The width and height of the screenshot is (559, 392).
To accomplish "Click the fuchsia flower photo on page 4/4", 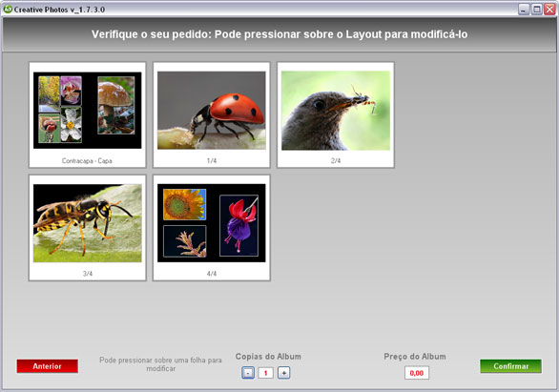I will 238,225.
